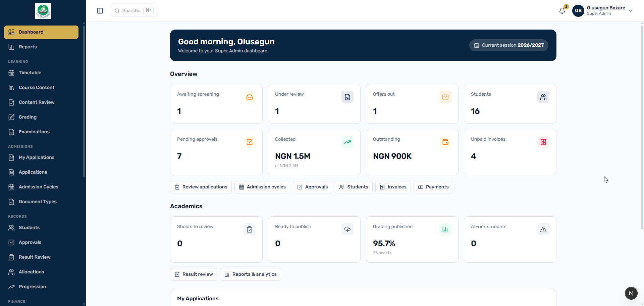Open My Applications sidebar item
Screen dimensions: 644x306
pyautogui.click(x=41, y=158)
